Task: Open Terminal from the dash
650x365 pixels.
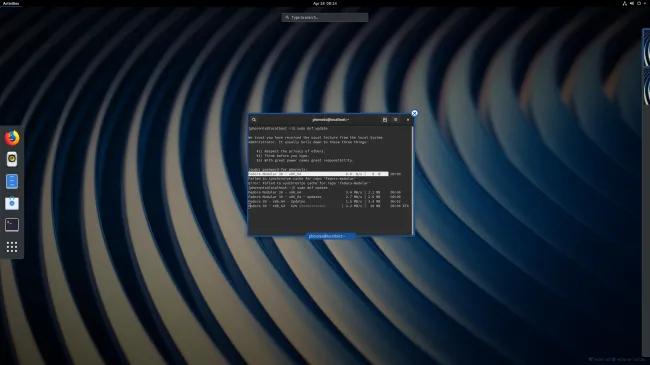Action: click(12, 225)
